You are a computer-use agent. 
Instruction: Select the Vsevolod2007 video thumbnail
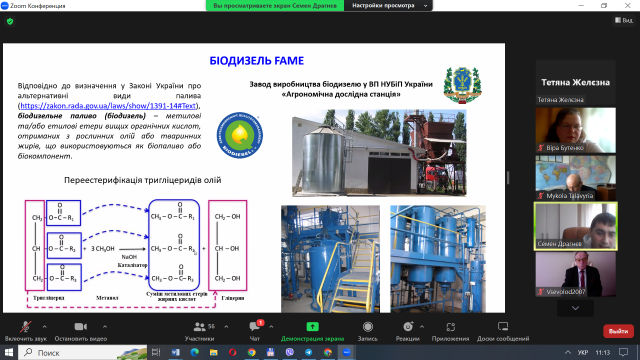[x=576, y=274]
